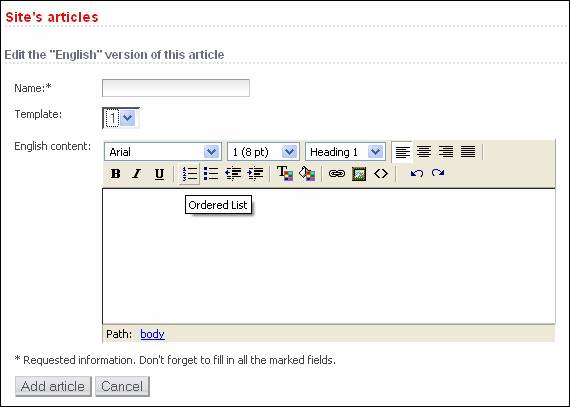Open the background fill color icon
The height and width of the screenshot is (407, 570).
(307, 173)
